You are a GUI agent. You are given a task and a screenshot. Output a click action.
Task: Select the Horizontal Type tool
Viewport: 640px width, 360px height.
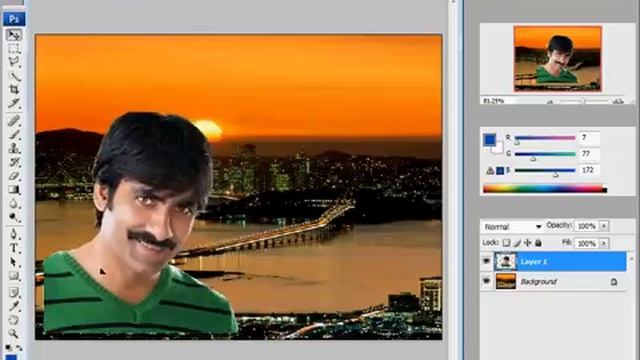pyautogui.click(x=14, y=248)
